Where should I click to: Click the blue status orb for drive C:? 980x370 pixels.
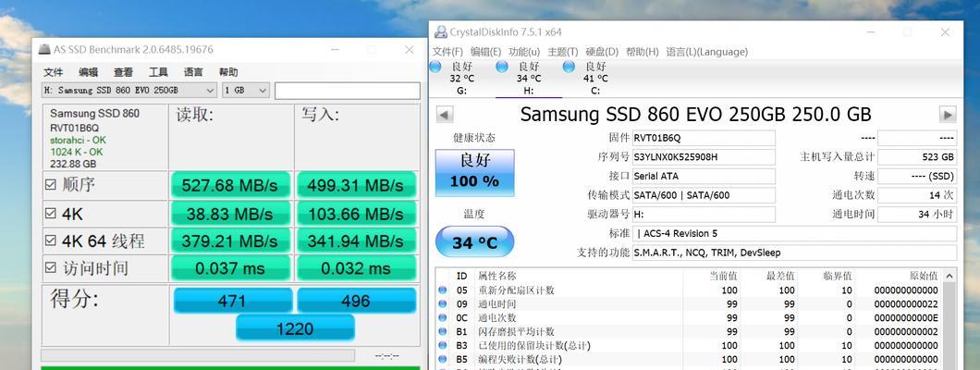(569, 67)
